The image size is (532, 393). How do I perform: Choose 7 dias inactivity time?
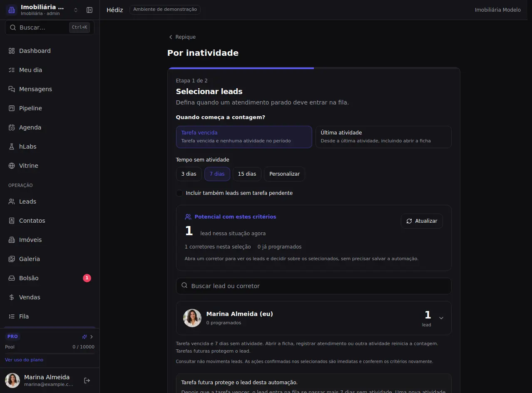217,174
